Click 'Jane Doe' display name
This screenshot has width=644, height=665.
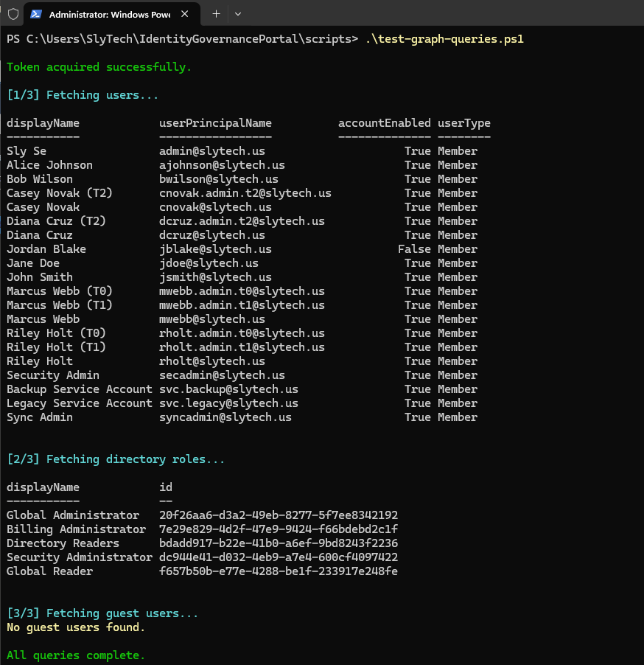tap(33, 263)
